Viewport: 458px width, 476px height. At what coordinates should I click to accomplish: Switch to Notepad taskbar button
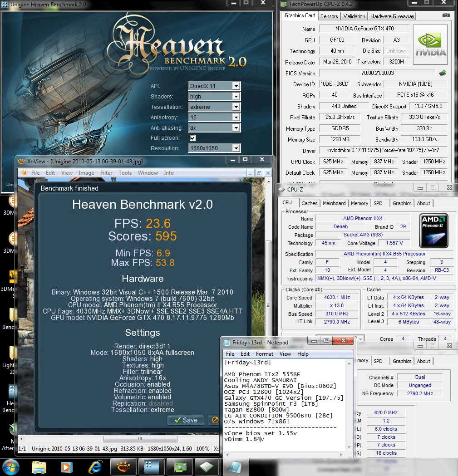[x=236, y=467]
